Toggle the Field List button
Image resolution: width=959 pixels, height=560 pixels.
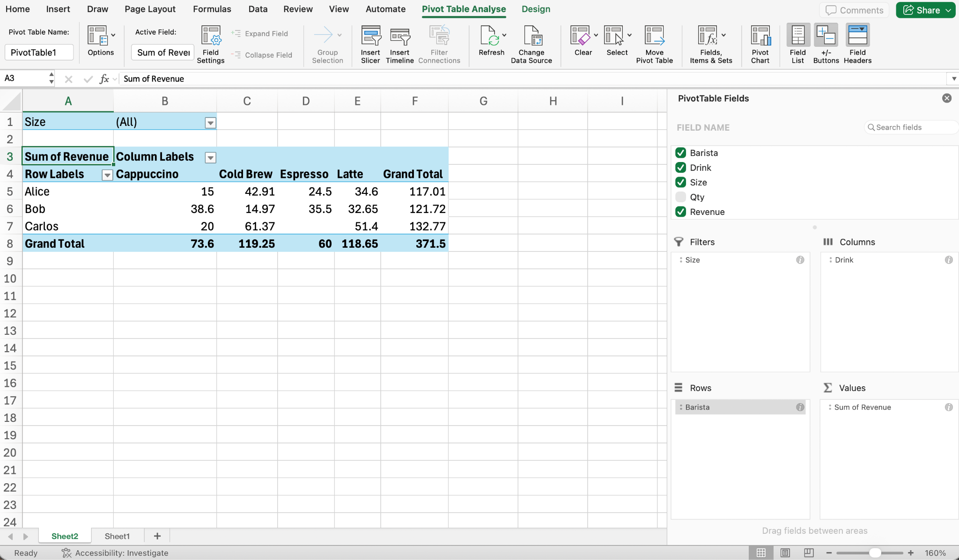coord(798,44)
